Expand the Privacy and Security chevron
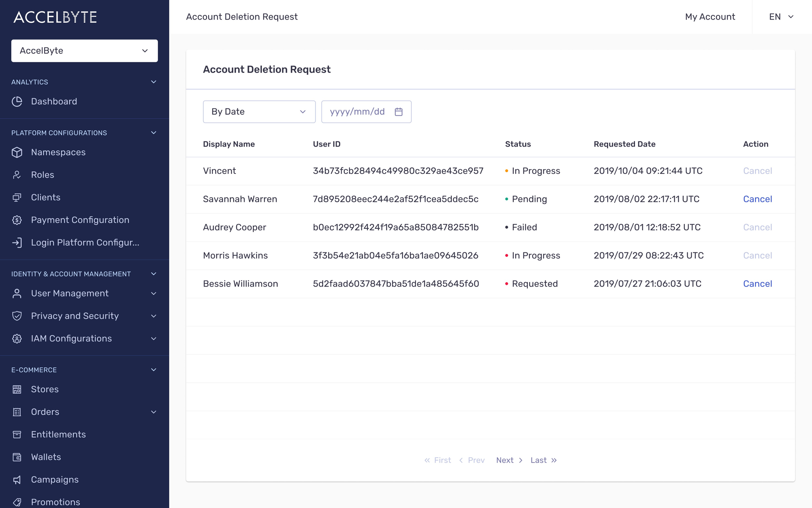The height and width of the screenshot is (508, 812). pos(154,316)
